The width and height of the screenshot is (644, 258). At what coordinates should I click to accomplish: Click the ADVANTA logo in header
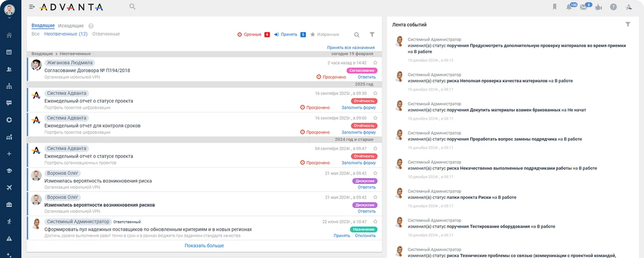tap(71, 7)
